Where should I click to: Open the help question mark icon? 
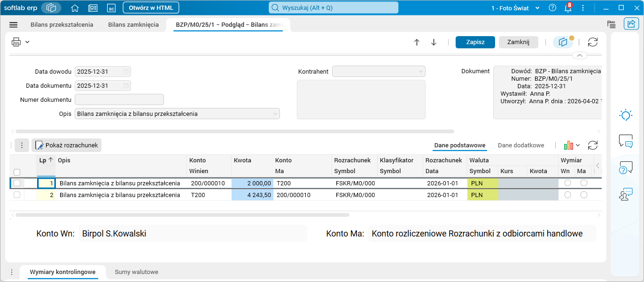pyautogui.click(x=552, y=8)
